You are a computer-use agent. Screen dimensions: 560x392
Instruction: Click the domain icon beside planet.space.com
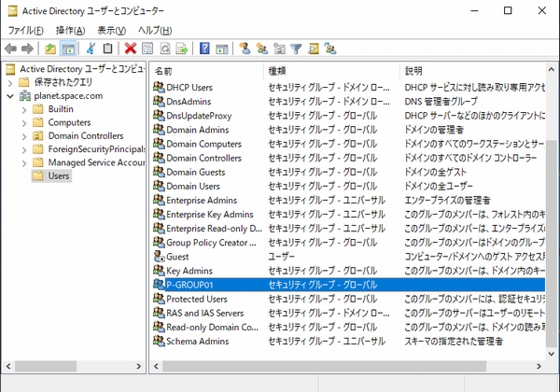pos(24,96)
